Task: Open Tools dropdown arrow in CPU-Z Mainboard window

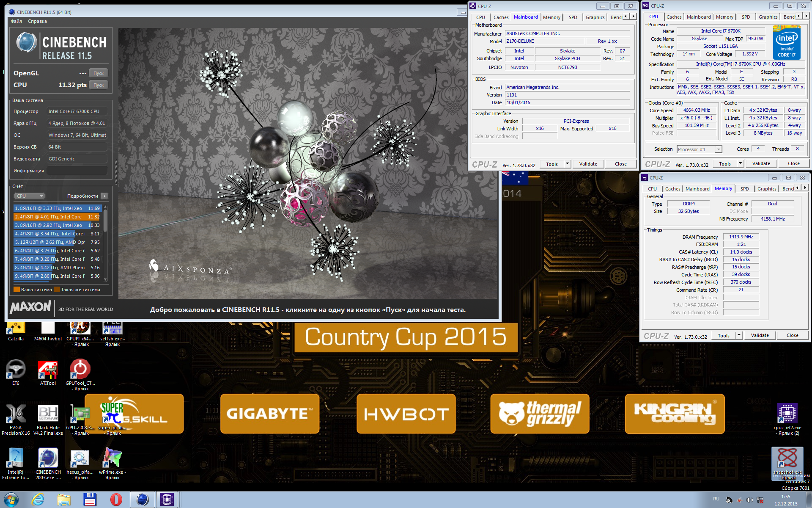Action: (568, 164)
